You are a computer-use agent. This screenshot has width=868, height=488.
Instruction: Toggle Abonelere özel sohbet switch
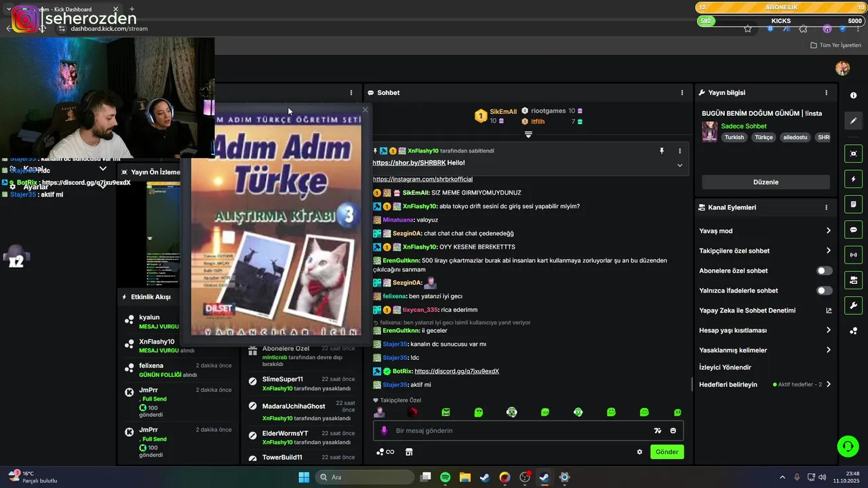click(x=824, y=270)
